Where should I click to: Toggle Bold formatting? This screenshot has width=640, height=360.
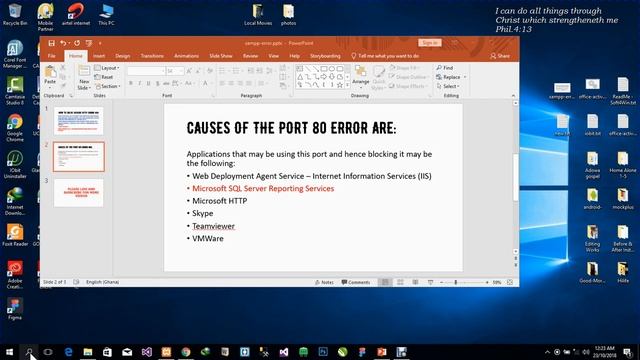coord(131,83)
